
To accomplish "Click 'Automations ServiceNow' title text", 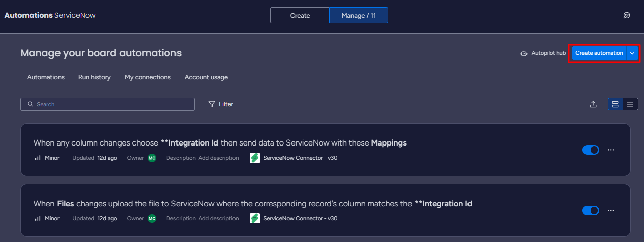I will click(x=50, y=15).
